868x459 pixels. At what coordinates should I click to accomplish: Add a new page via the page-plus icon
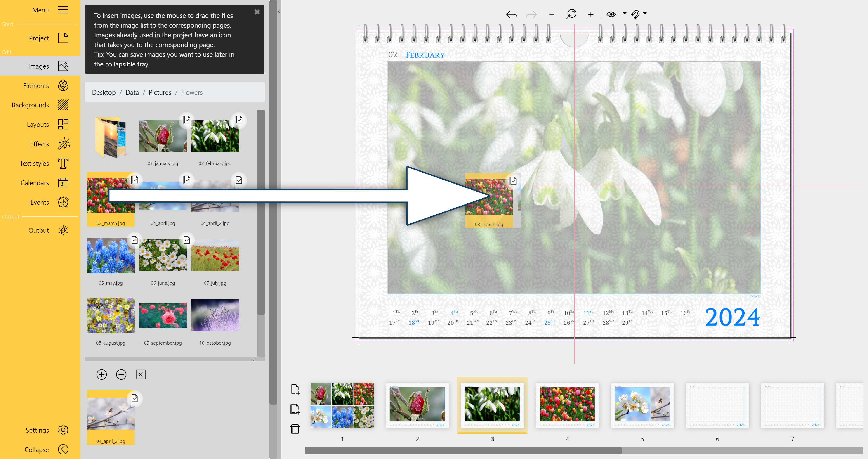295,390
